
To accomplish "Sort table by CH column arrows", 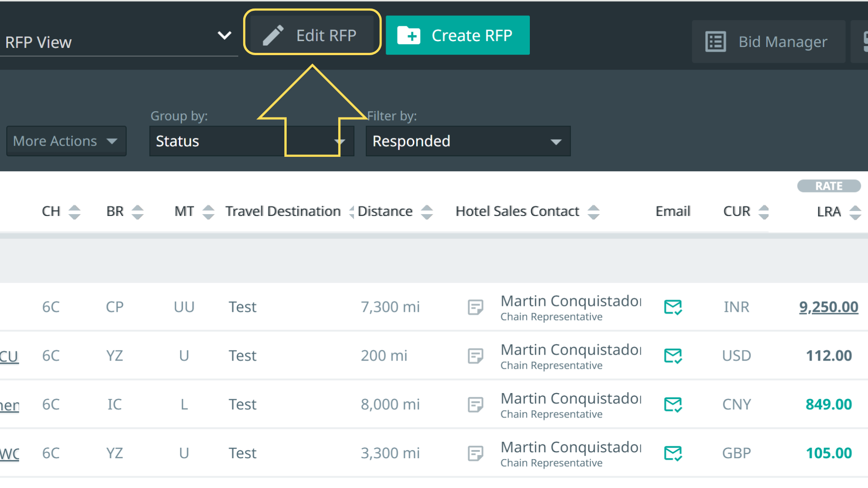I will (x=75, y=212).
